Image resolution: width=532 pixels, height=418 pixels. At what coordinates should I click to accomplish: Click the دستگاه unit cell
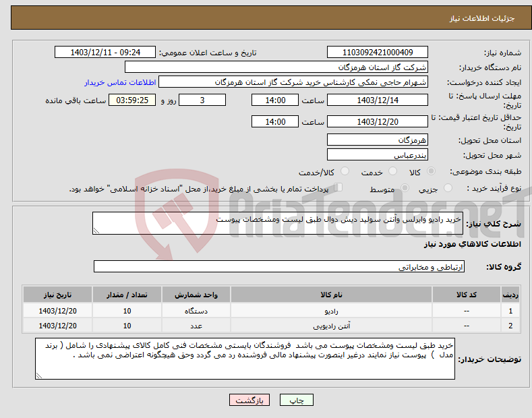[x=196, y=311]
